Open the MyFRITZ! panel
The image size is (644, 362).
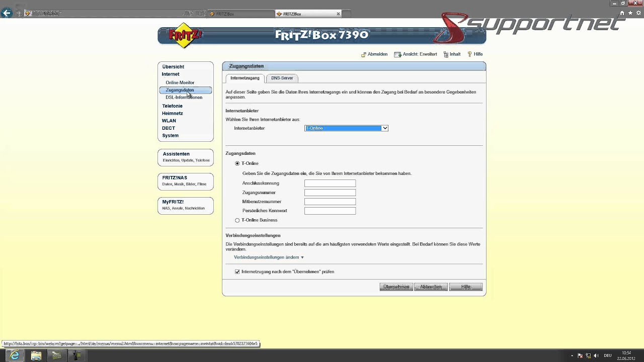click(x=186, y=205)
